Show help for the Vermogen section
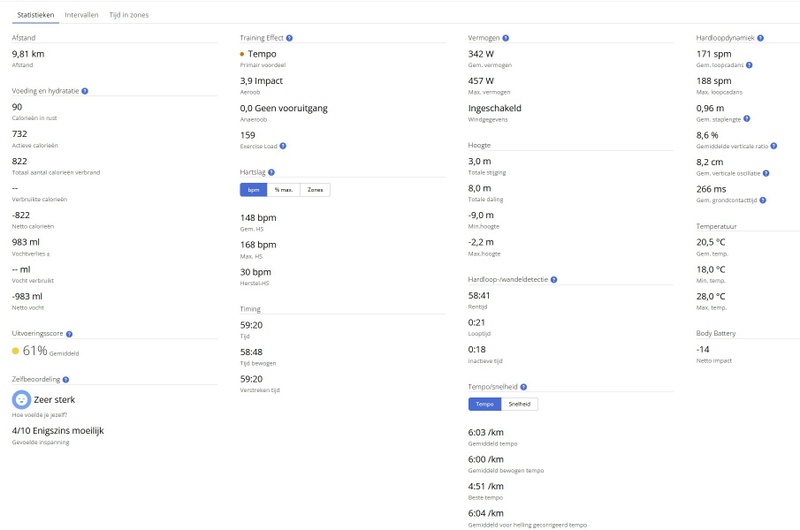 [507, 38]
